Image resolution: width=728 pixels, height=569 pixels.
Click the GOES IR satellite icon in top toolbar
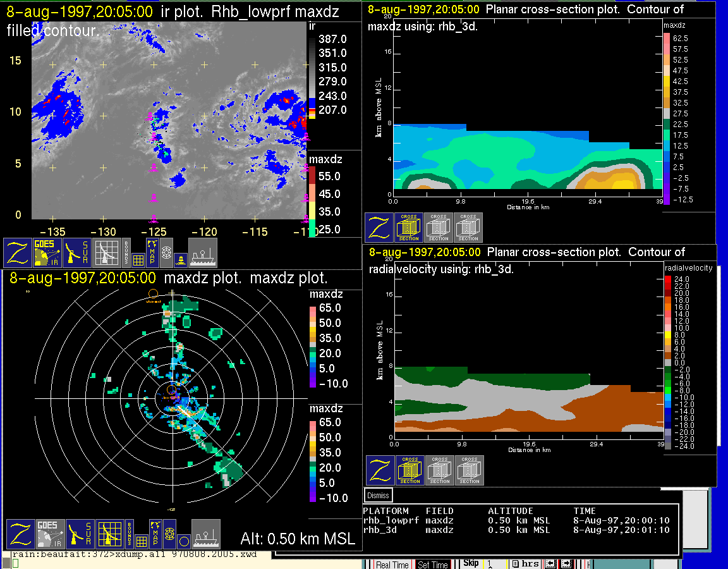[47, 253]
